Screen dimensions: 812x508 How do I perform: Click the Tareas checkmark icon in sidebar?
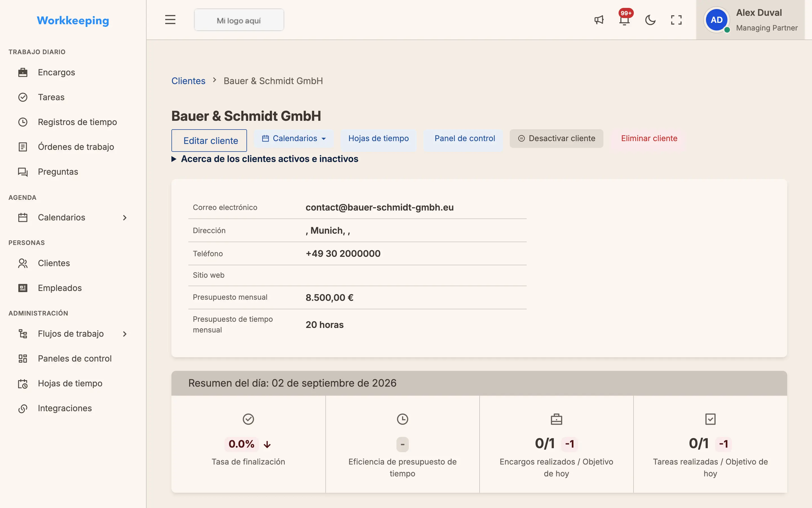click(23, 97)
